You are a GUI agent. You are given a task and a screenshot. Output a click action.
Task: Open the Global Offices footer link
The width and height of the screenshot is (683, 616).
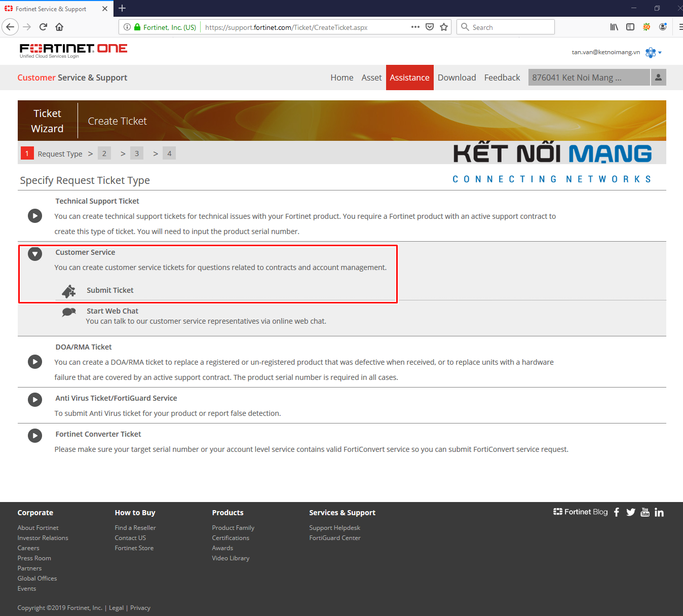coord(37,579)
